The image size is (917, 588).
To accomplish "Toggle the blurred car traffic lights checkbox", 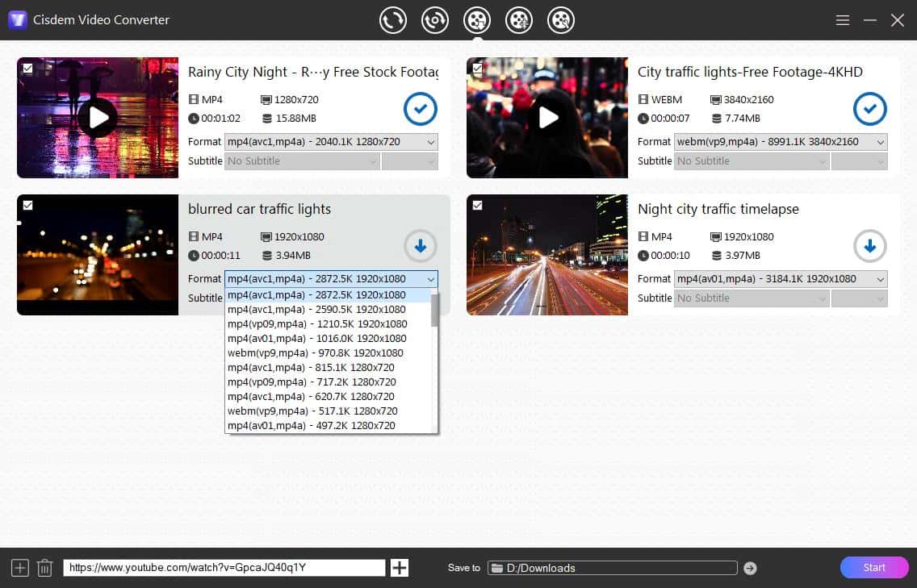I will click(x=27, y=206).
